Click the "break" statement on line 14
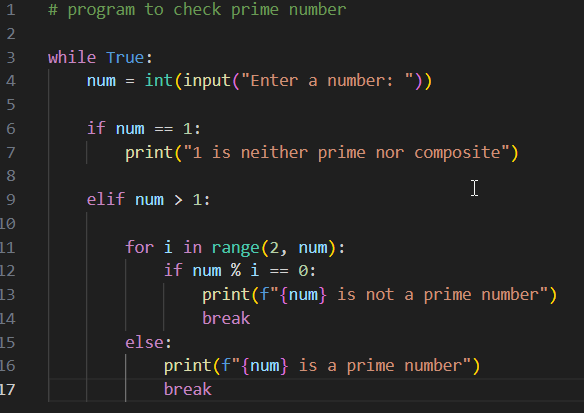The image size is (584, 413). 226,318
